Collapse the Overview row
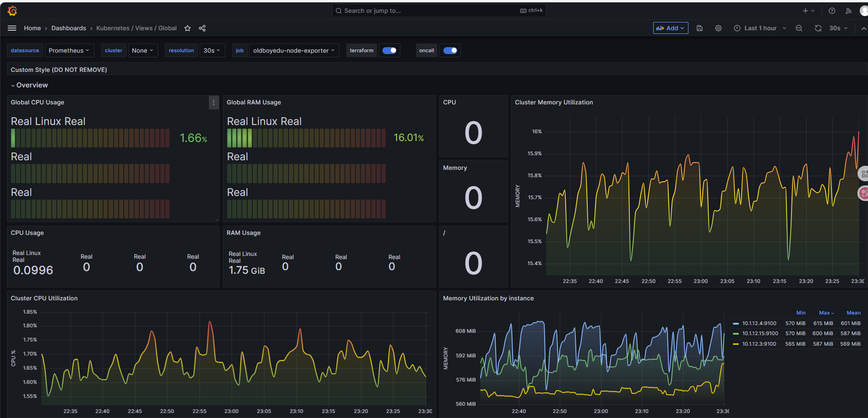Image resolution: width=868 pixels, height=418 pixels. pos(32,85)
